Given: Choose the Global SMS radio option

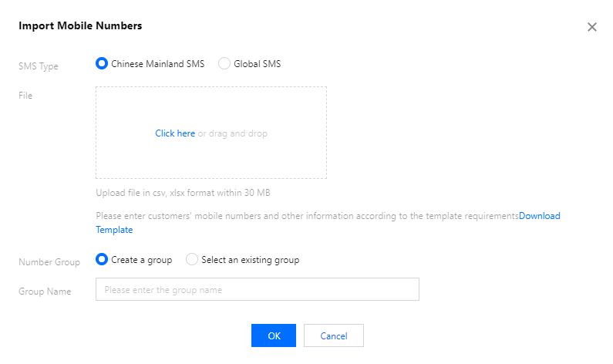Looking at the screenshot, I should pyautogui.click(x=224, y=64).
